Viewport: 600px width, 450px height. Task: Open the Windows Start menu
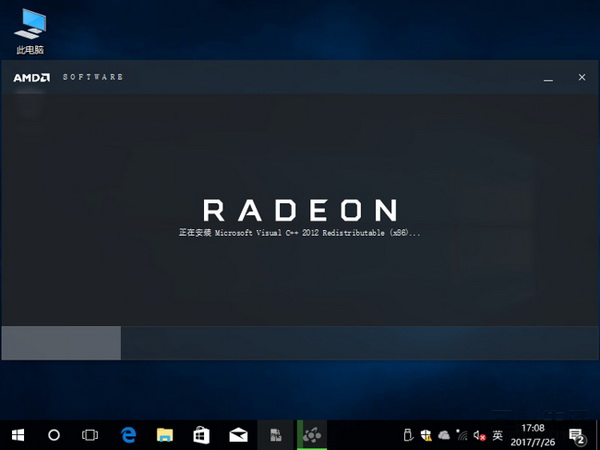(x=18, y=435)
